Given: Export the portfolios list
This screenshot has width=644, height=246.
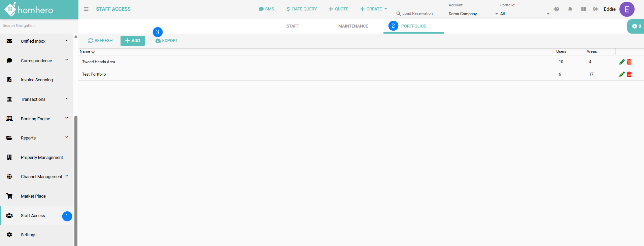Looking at the screenshot, I should coord(167,41).
